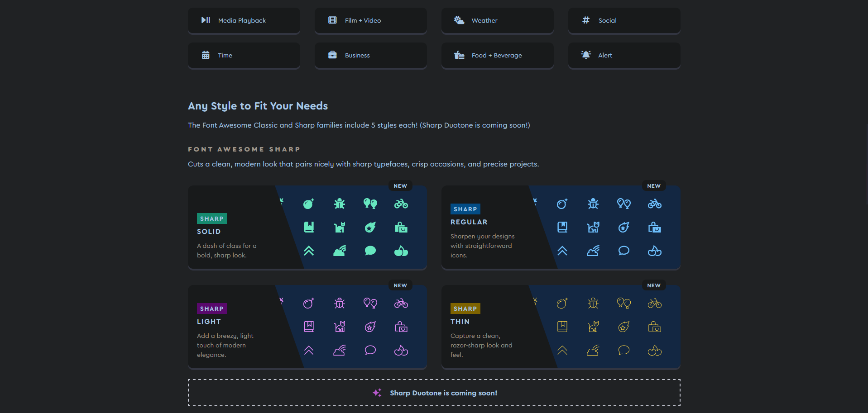Click the yellow cherries icon in Sharp Thin
Image resolution: width=868 pixels, height=413 pixels.
[654, 351]
